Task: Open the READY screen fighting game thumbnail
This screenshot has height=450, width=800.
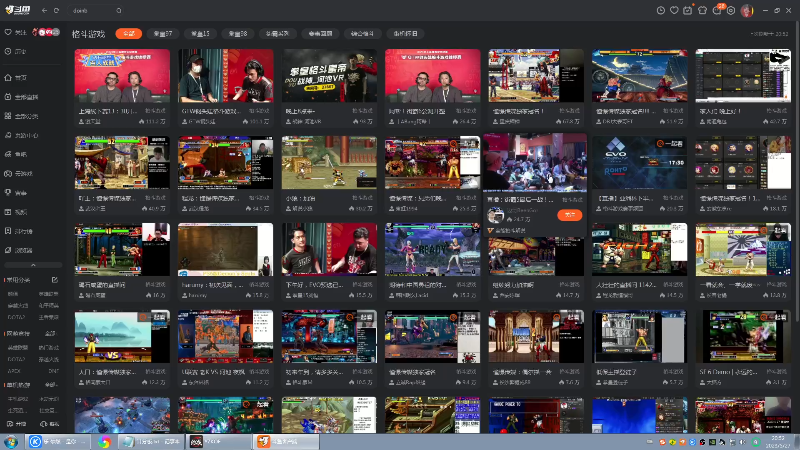Action: pos(432,249)
